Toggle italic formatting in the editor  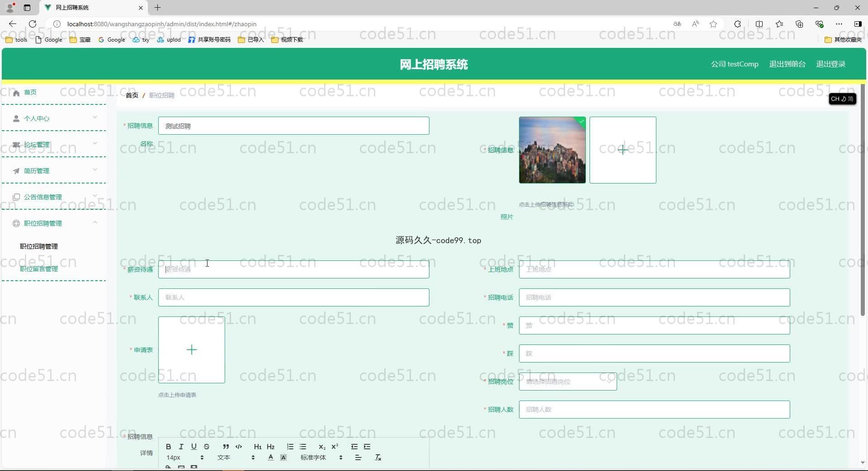pyautogui.click(x=181, y=447)
